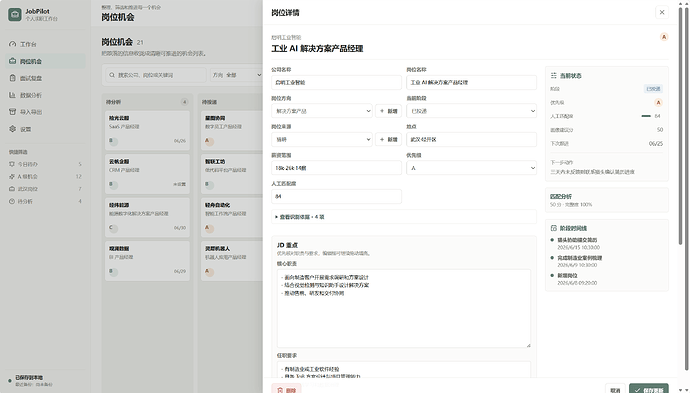
Task: Open 工作台 via its gauge icon
Action: (12, 44)
